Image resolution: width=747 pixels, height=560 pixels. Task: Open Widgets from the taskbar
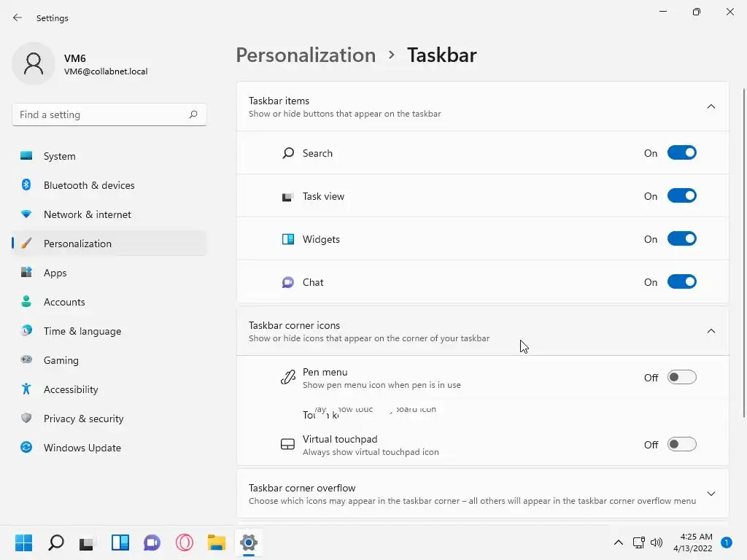click(120, 542)
